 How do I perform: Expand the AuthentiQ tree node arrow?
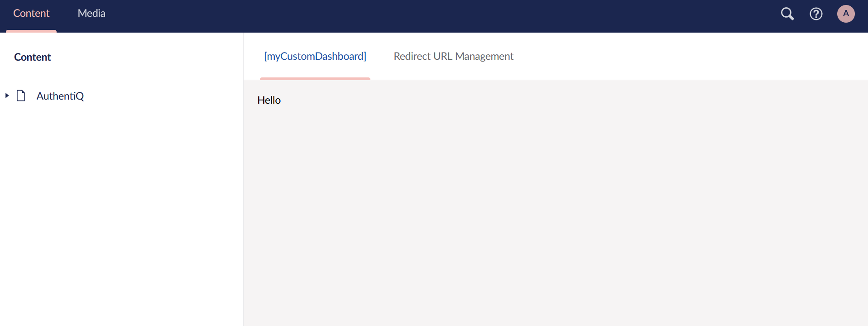(7, 96)
